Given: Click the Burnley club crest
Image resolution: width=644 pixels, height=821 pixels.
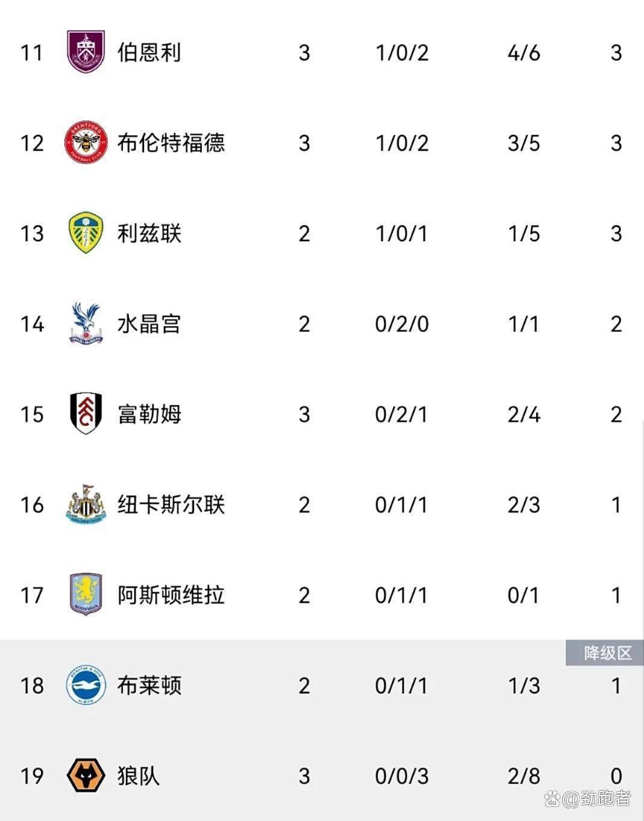Looking at the screenshot, I should click(86, 52).
